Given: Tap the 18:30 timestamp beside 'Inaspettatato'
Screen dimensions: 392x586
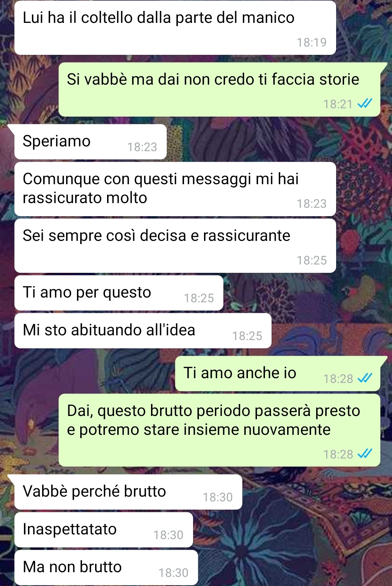Looking at the screenshot, I should [168, 535].
